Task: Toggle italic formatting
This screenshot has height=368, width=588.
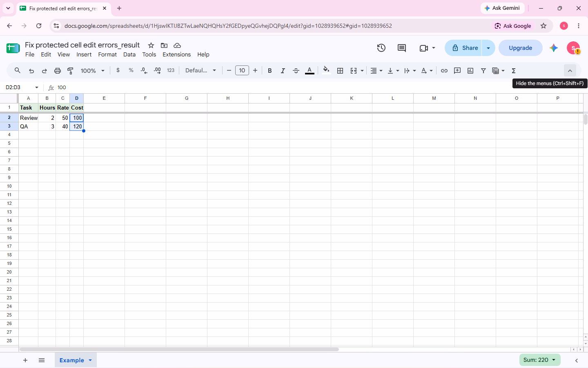Action: click(283, 71)
